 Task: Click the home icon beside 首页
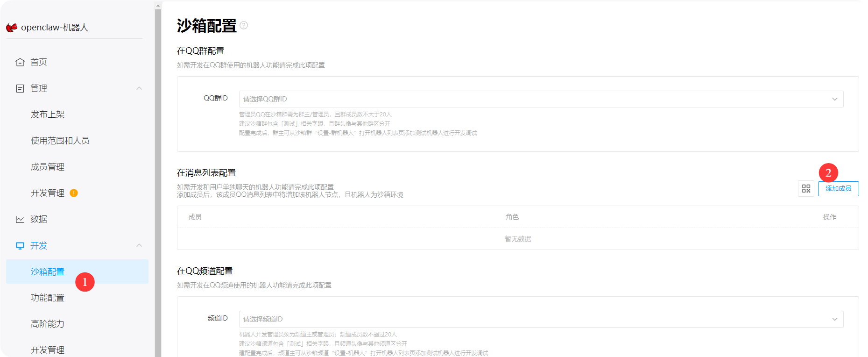[20, 62]
